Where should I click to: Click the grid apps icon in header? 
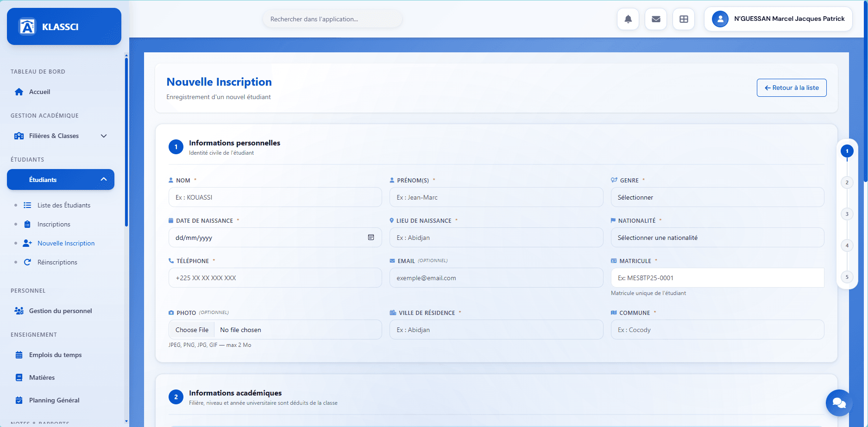coord(684,19)
